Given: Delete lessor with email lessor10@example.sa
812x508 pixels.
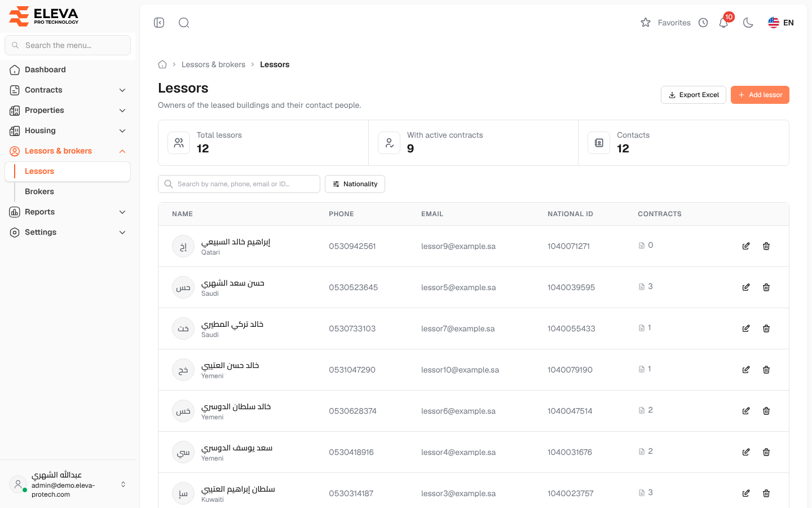Looking at the screenshot, I should pyautogui.click(x=766, y=370).
